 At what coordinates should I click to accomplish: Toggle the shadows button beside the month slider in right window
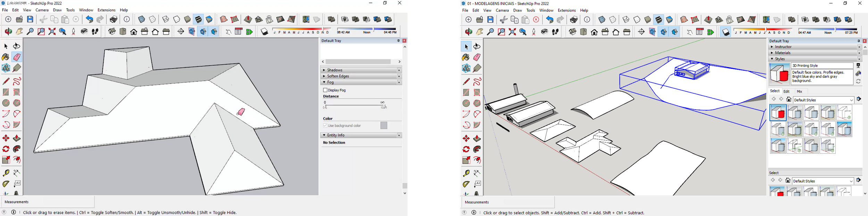726,32
